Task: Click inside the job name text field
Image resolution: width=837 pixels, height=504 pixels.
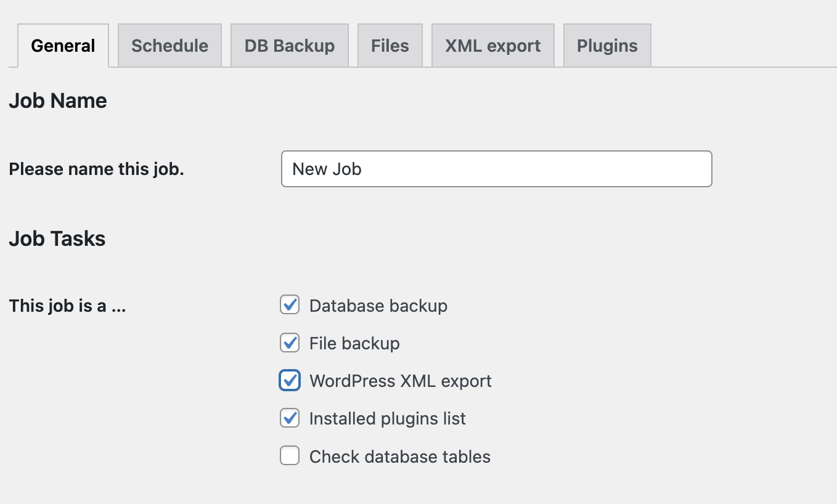Action: pos(496,169)
